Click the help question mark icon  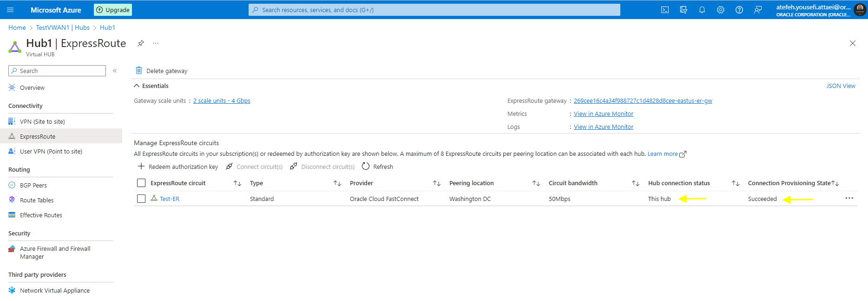(x=739, y=10)
